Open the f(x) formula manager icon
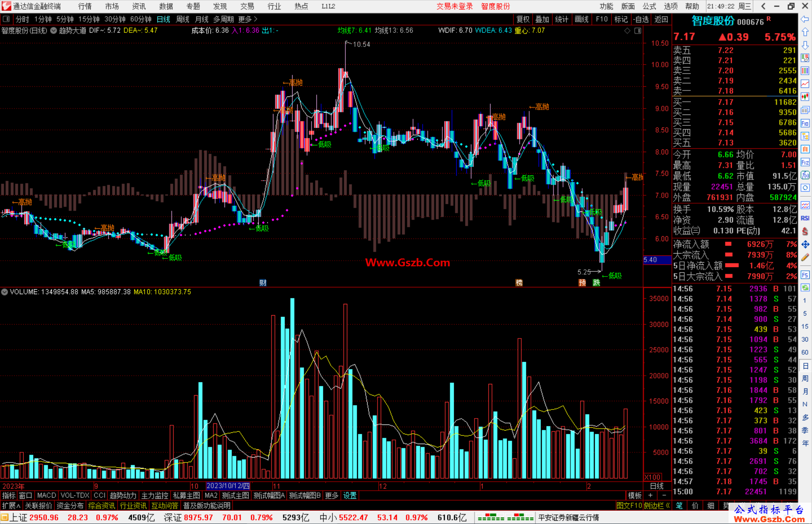 pyautogui.click(x=805, y=175)
